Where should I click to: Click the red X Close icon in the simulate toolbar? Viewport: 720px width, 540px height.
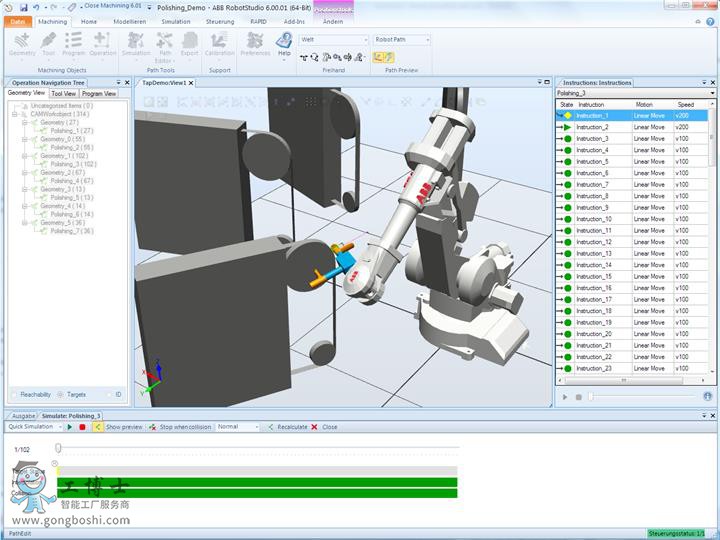pos(314,427)
